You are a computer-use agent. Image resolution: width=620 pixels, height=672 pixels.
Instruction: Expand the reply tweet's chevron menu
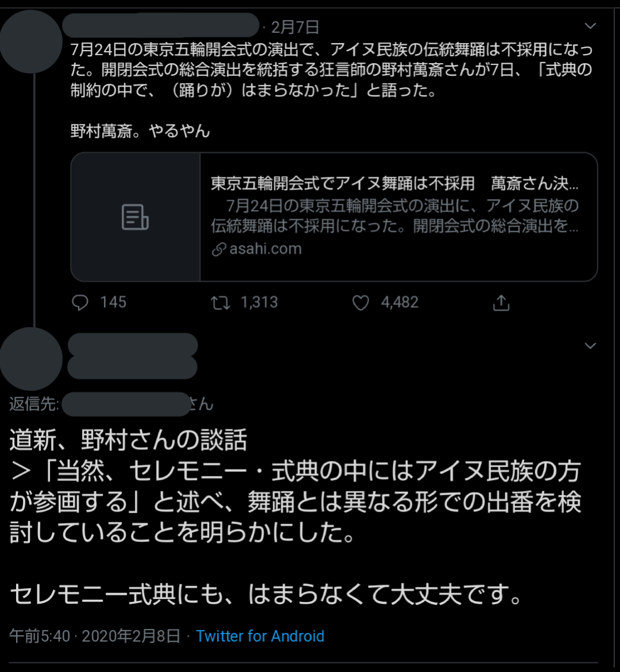coord(590,345)
